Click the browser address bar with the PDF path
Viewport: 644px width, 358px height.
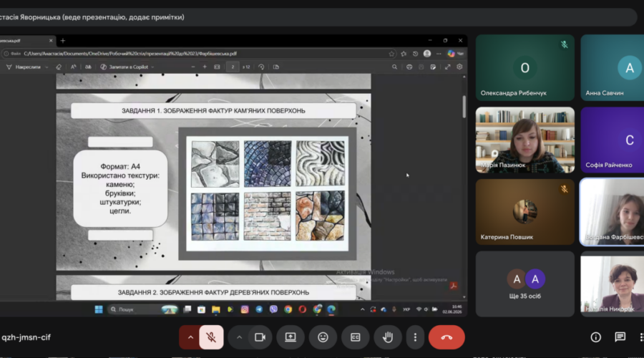pos(195,54)
